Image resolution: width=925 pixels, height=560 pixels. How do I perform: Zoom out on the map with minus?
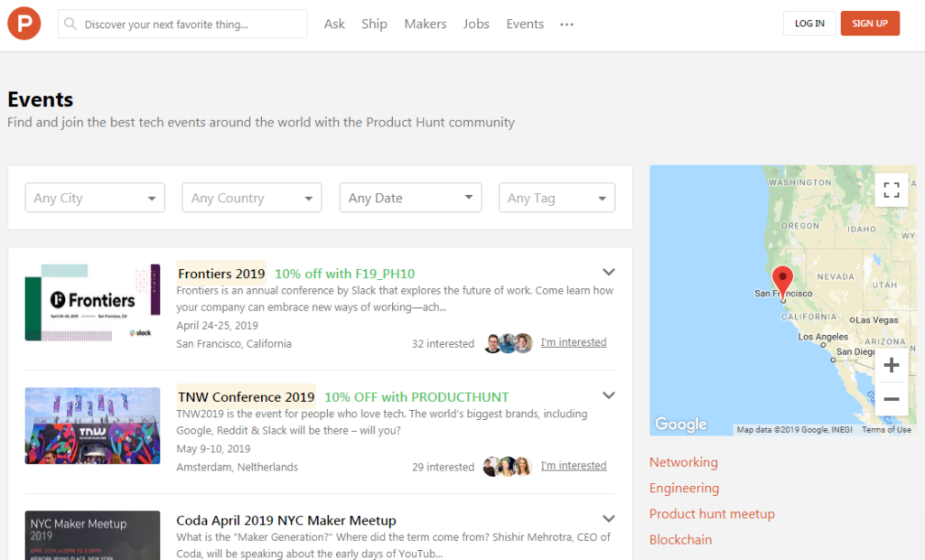pyautogui.click(x=892, y=399)
